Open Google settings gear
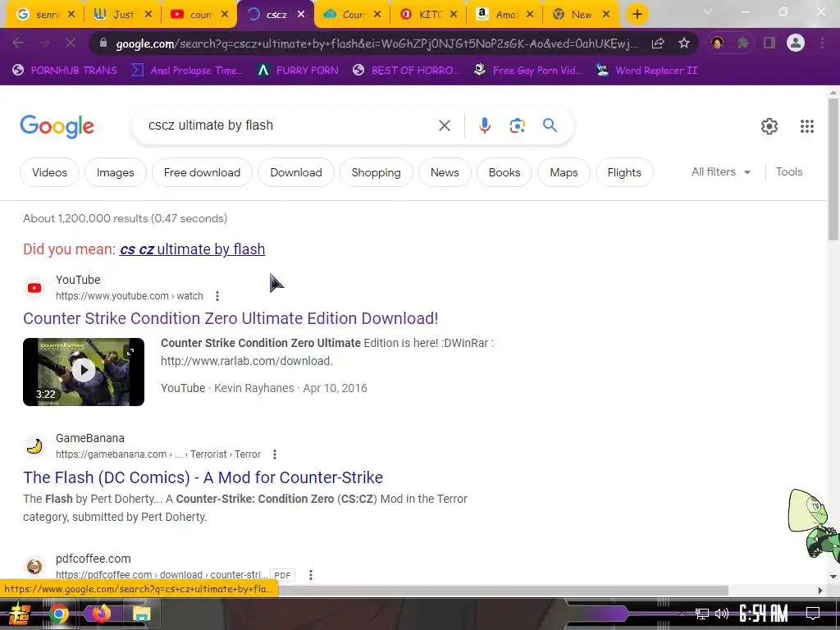 pyautogui.click(x=769, y=126)
